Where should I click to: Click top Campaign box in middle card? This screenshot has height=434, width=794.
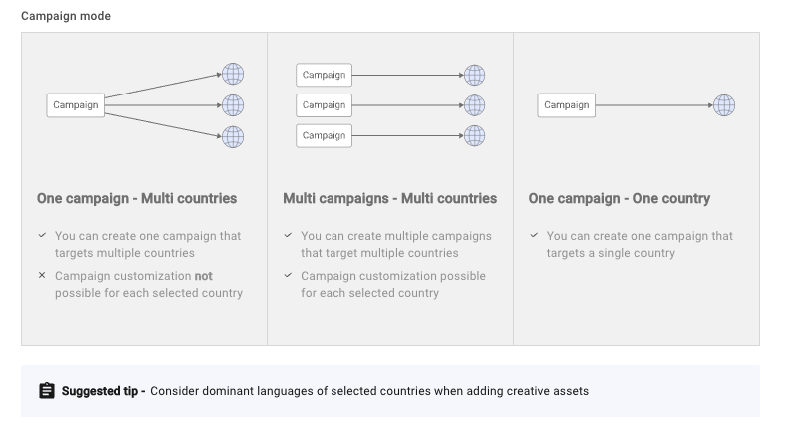pyautogui.click(x=324, y=75)
